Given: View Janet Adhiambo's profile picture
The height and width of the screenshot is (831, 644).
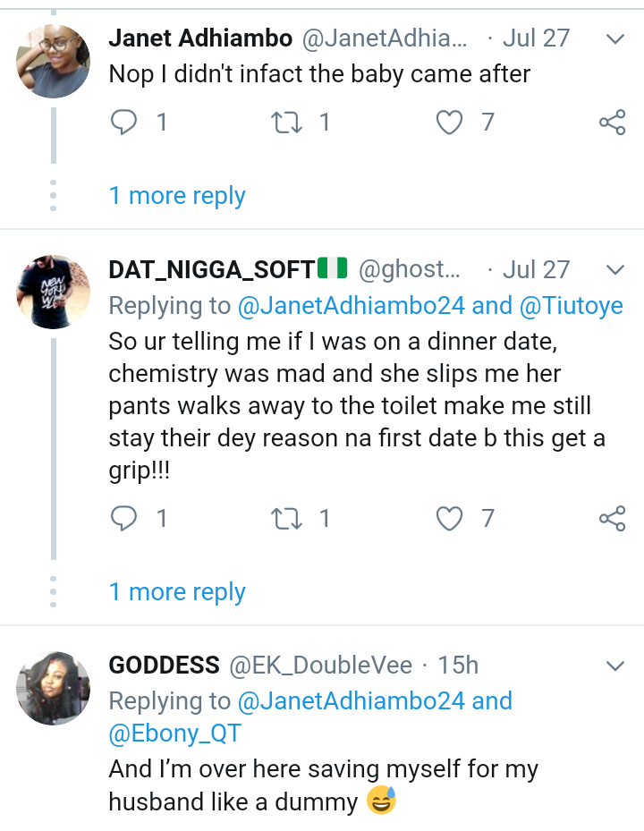Looking at the screenshot, I should coord(54,61).
